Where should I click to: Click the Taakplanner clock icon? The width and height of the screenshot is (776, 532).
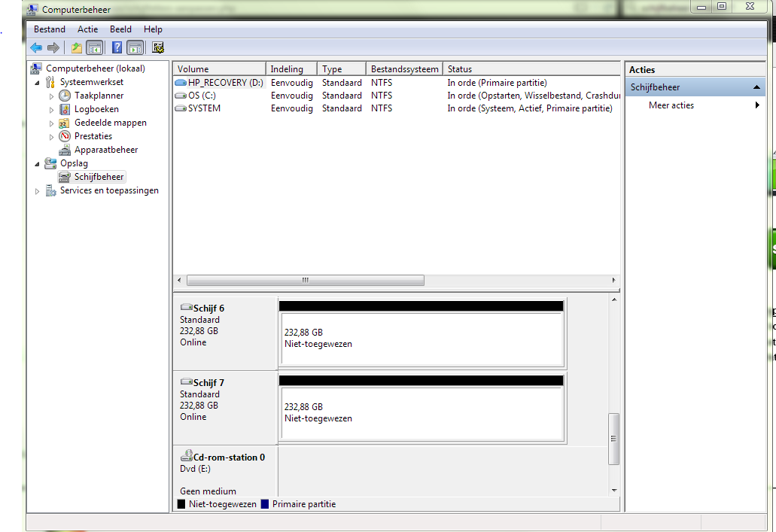[65, 96]
